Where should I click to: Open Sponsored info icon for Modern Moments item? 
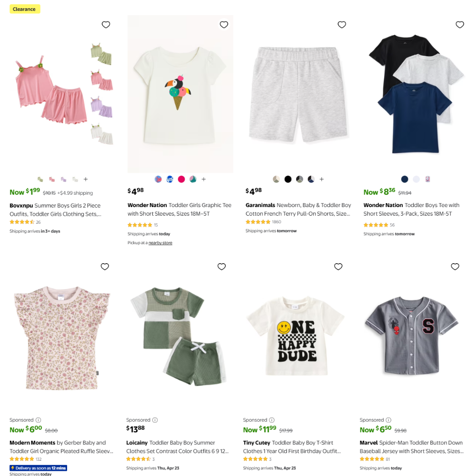pyautogui.click(x=38, y=420)
